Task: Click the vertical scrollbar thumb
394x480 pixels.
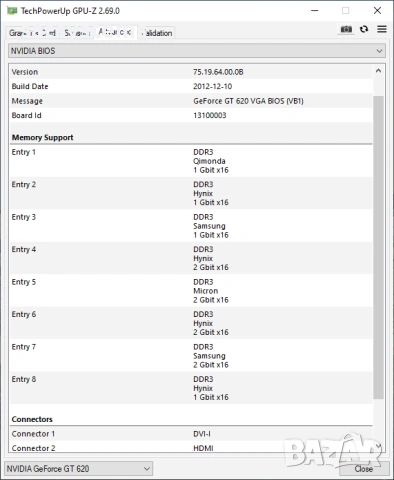Action: (378, 247)
